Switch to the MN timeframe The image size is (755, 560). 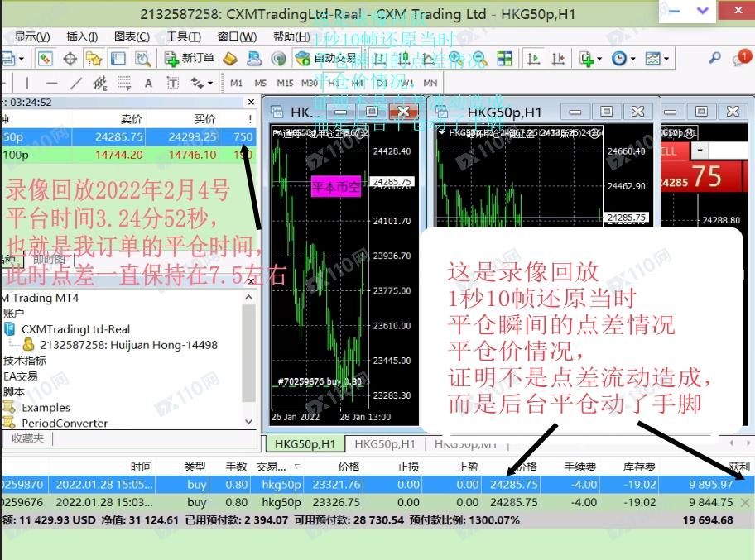(430, 84)
